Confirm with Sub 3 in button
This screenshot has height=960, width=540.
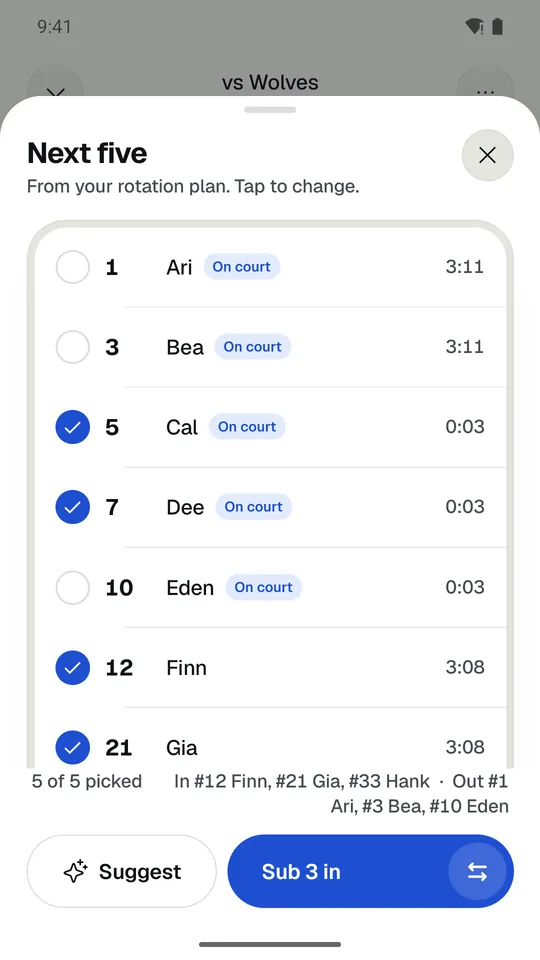[x=370, y=871]
